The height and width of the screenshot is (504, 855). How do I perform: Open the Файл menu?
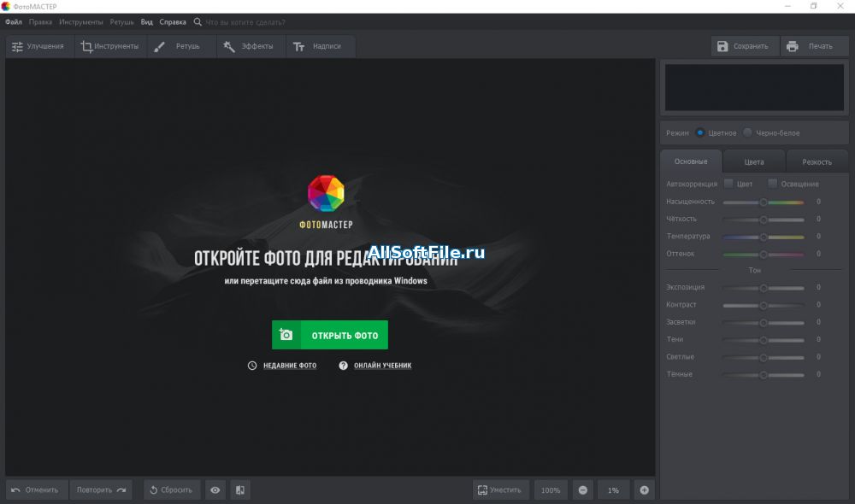[14, 22]
